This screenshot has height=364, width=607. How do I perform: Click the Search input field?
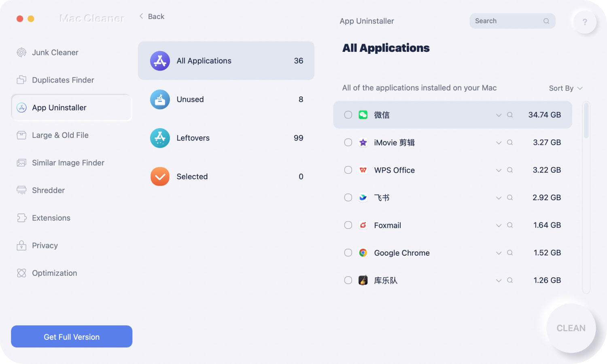[x=512, y=21]
